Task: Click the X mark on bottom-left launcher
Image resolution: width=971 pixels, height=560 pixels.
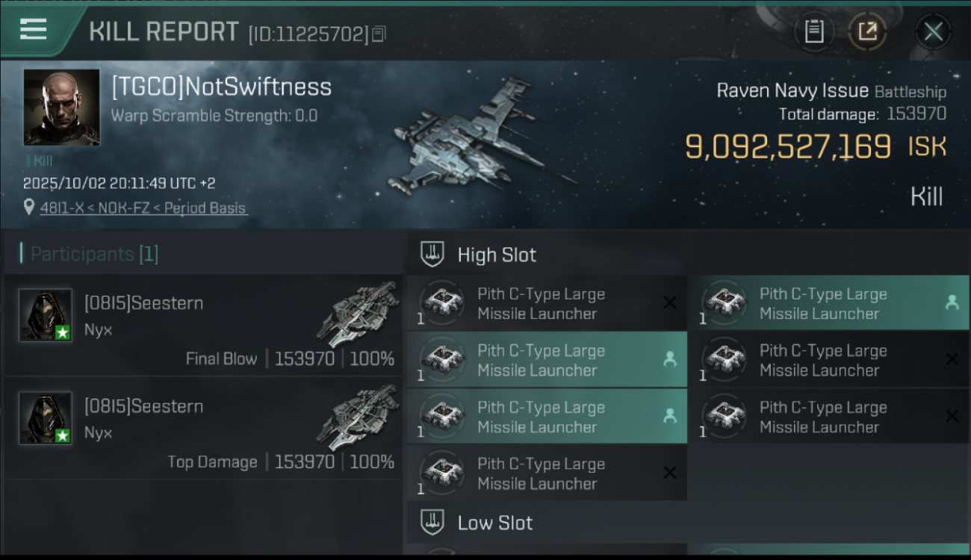Action: point(670,473)
